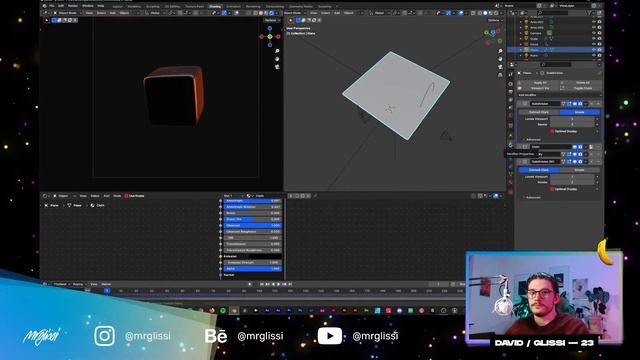Click the Delete All button
Viewport: 640px width, 360px height.
(x=582, y=82)
